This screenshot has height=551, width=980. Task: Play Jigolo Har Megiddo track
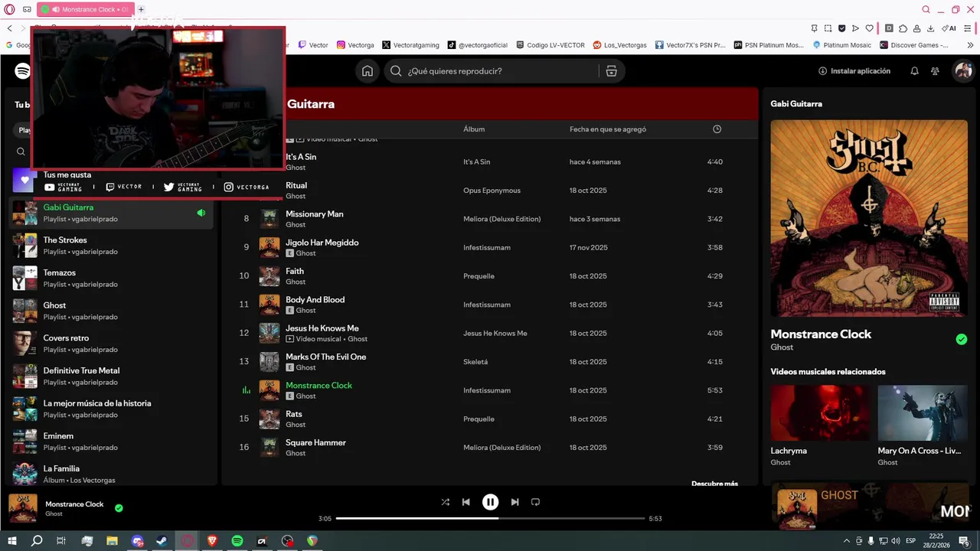pyautogui.click(x=322, y=243)
